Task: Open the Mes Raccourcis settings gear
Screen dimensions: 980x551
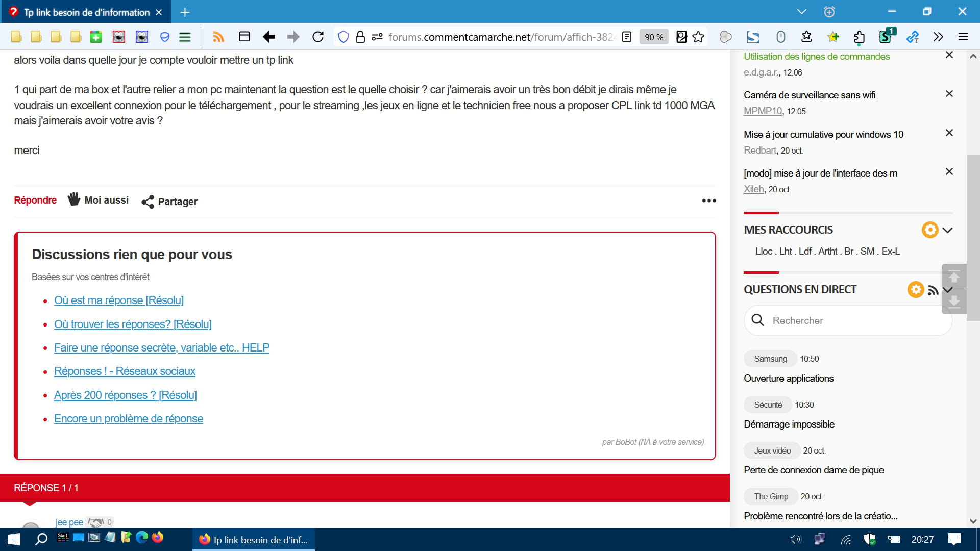Action: [929, 230]
